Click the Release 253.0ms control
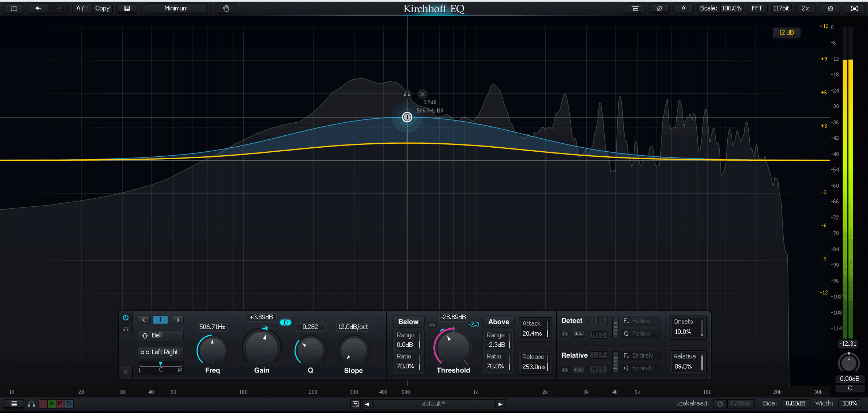This screenshot has width=868, height=413. [535, 362]
